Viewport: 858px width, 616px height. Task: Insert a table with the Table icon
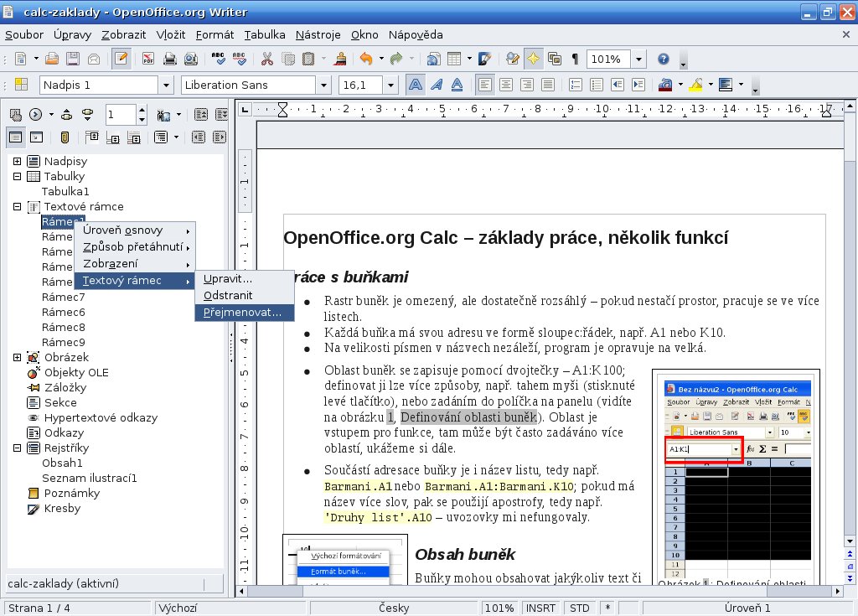coord(454,59)
